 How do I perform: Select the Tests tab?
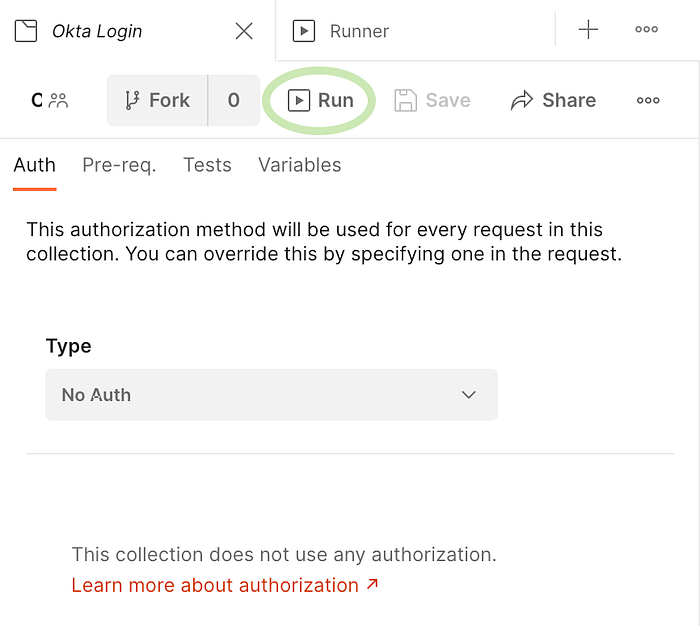pos(207,165)
